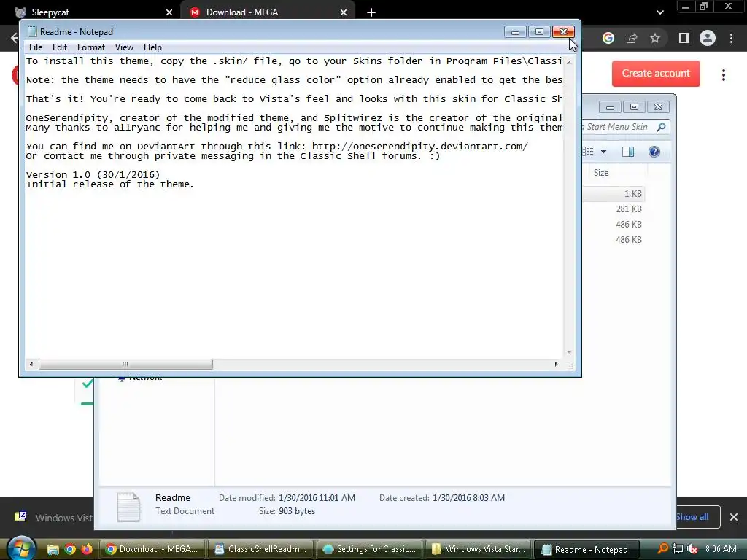Click search magnifier in Explorer search box
The width and height of the screenshot is (747, 560).
tap(661, 127)
